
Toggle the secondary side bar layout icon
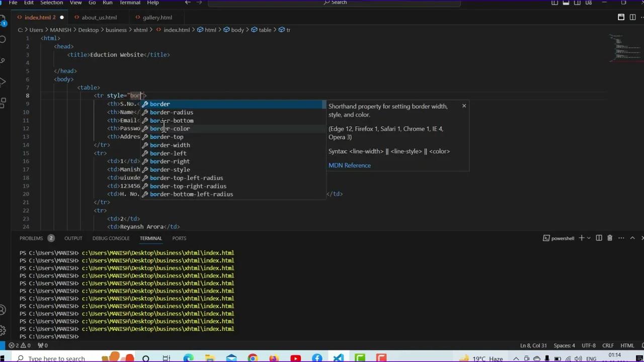pos(578,3)
